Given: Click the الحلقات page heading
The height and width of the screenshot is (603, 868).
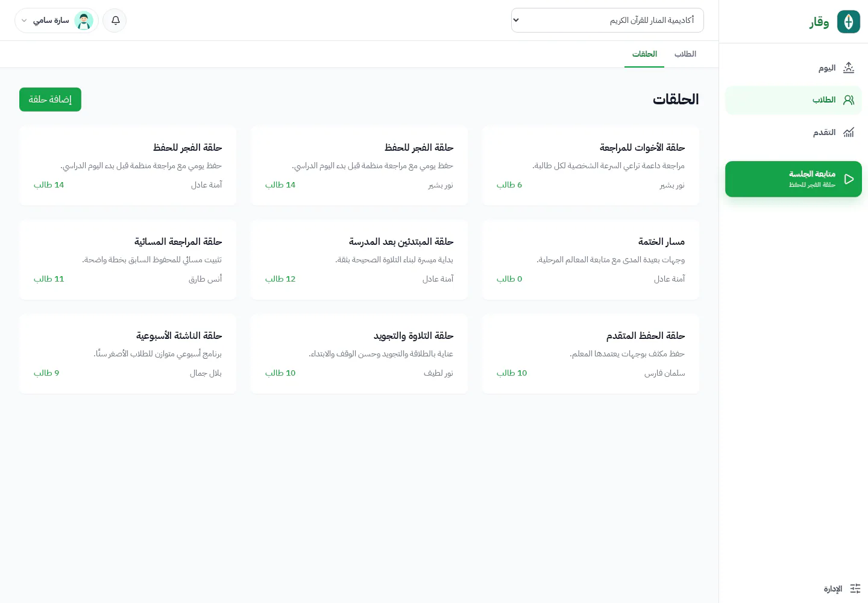Looking at the screenshot, I should tap(676, 99).
